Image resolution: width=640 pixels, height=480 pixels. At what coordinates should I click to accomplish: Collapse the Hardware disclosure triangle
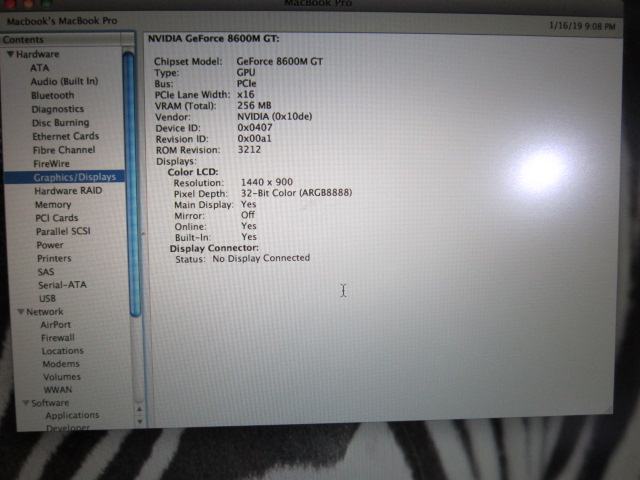[11, 54]
